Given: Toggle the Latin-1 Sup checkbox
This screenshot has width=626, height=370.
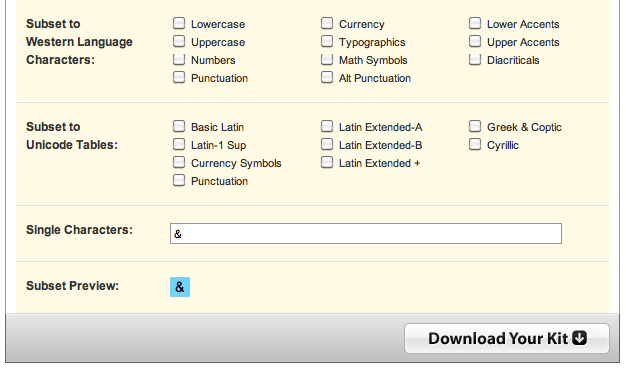Looking at the screenshot, I should pyautogui.click(x=179, y=144).
